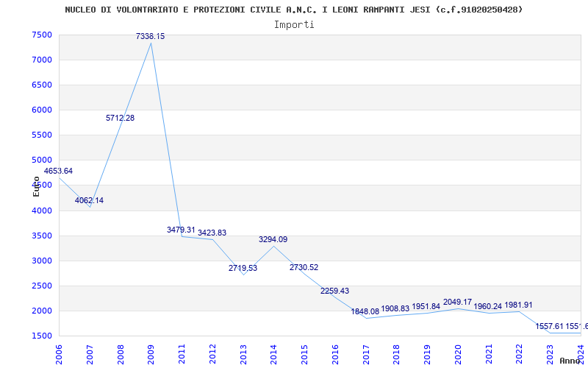Select the 2500 value on Euro axis
The height and width of the screenshot is (368, 588).
pyautogui.click(x=41, y=286)
